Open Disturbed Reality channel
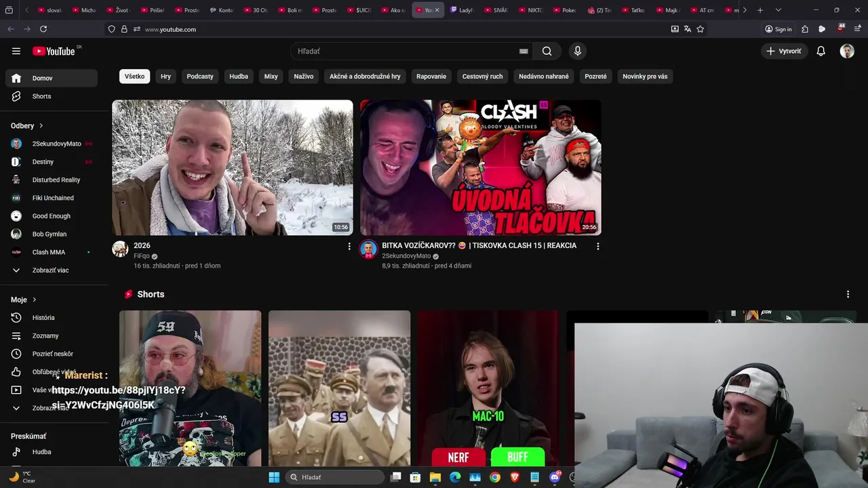868x488 pixels. [x=52, y=180]
